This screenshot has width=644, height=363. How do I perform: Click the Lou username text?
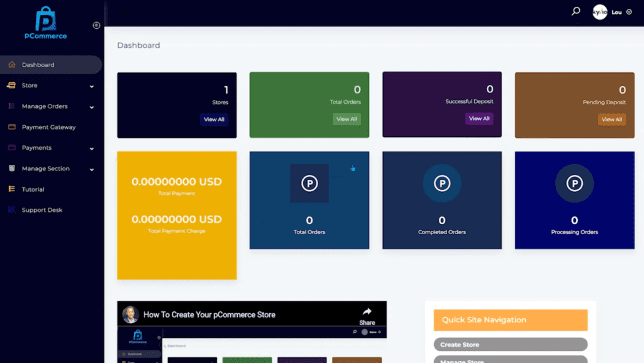616,12
